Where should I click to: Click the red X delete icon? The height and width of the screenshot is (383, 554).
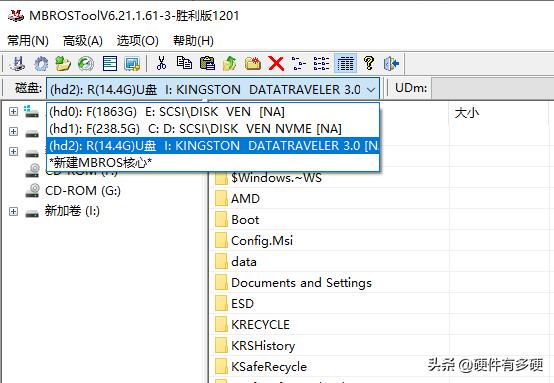pos(276,64)
